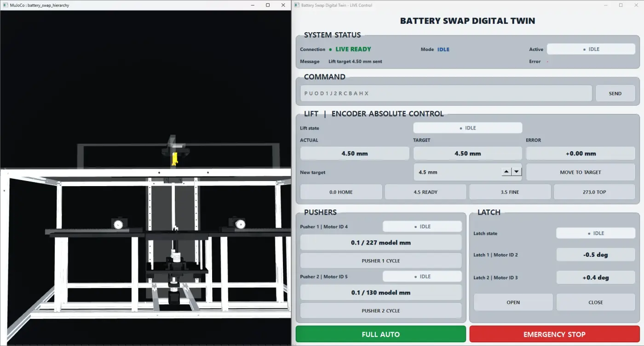Image resolution: width=644 pixels, height=346 pixels.
Task: Select the 3.5 FINE lift preset
Action: [x=510, y=192]
